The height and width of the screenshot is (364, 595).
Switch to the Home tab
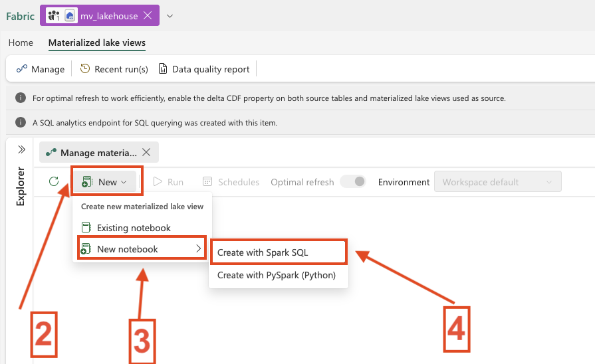point(21,43)
